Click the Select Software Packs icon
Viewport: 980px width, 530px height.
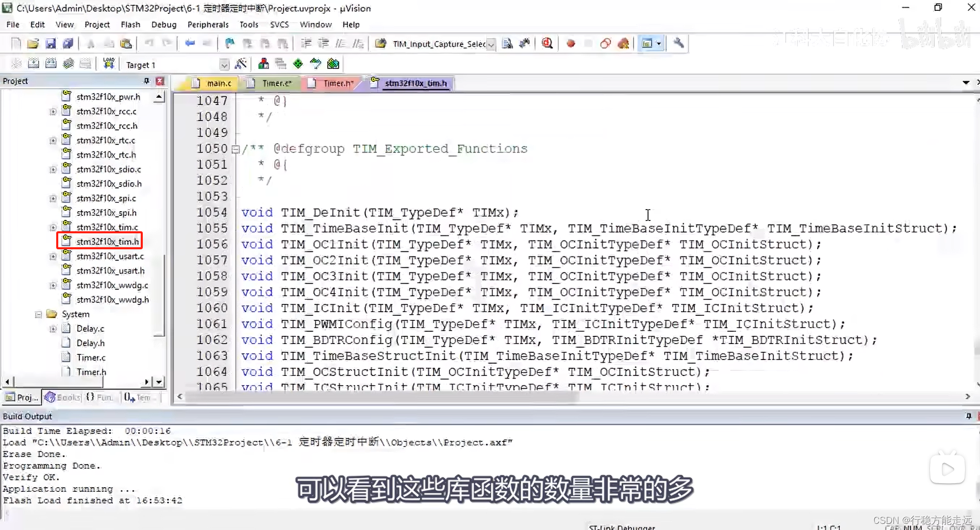tap(315, 64)
